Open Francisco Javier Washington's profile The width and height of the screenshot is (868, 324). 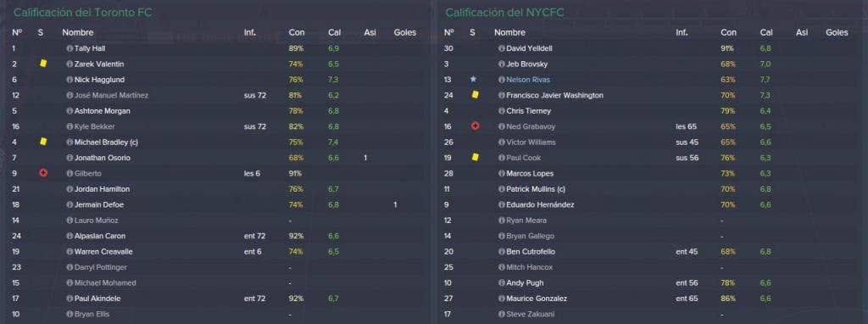tap(554, 95)
